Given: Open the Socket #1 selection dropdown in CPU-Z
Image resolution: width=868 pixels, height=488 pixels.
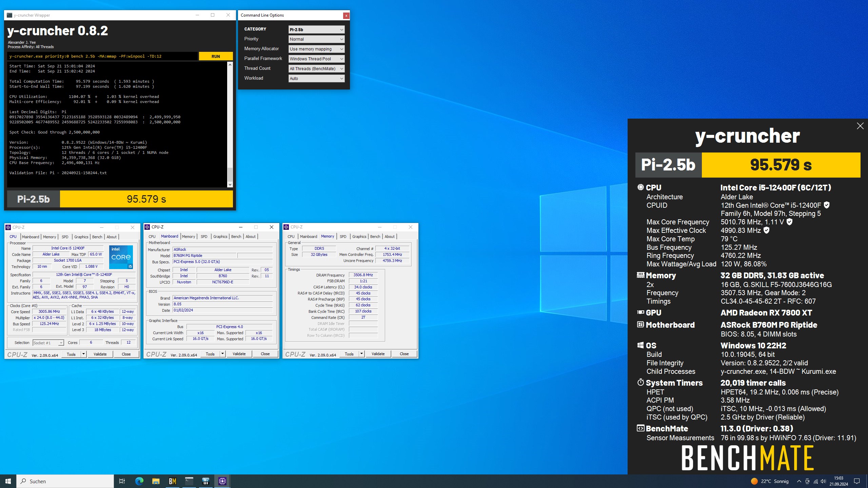Looking at the screenshot, I should pyautogui.click(x=48, y=343).
